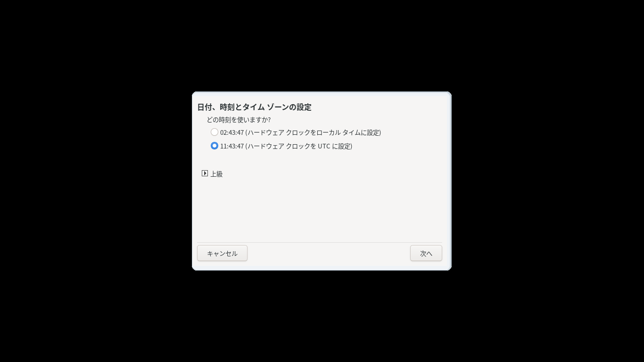Click the 02:43:47 time text
The width and height of the screenshot is (644, 362).
click(232, 132)
